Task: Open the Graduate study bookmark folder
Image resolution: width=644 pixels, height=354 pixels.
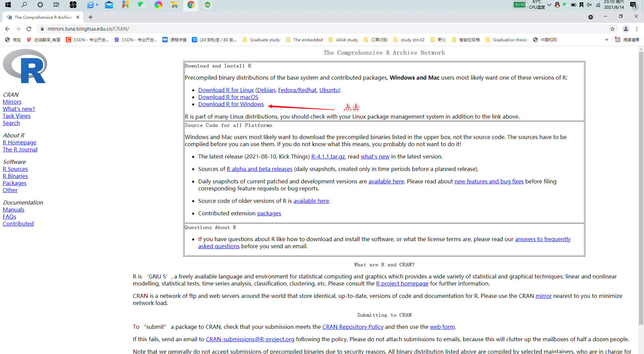Action: (261, 40)
